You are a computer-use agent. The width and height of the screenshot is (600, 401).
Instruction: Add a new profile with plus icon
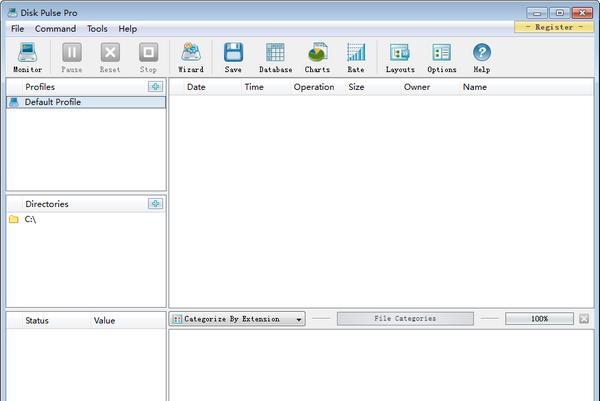(x=155, y=86)
